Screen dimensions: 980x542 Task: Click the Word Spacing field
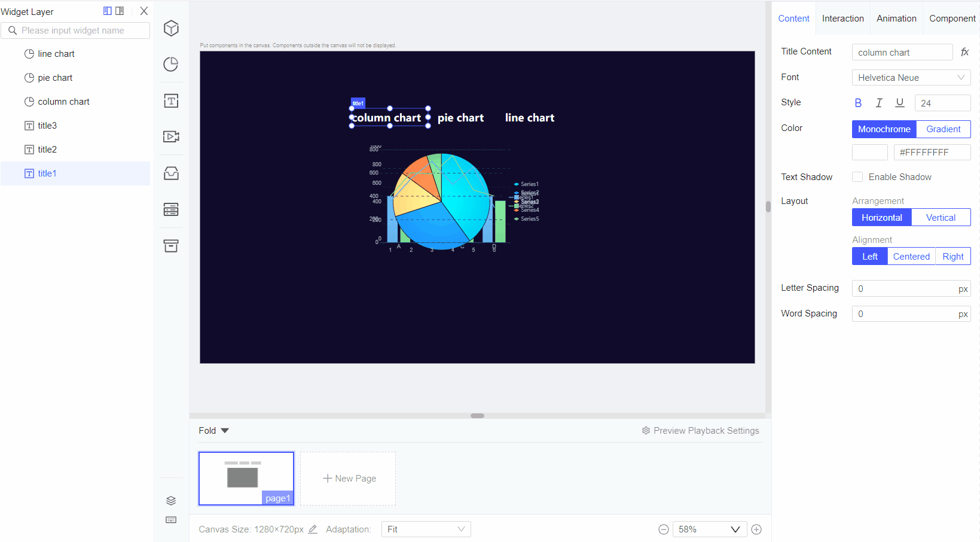[911, 314]
